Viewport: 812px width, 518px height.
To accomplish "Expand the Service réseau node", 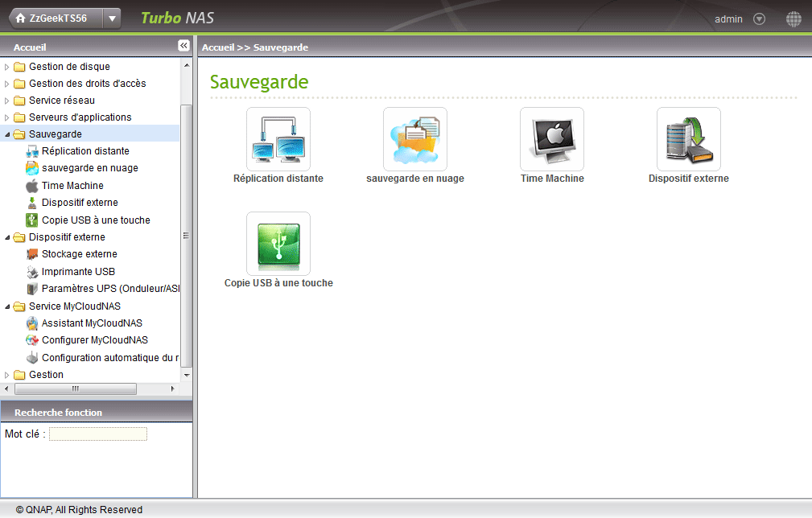I will [x=6, y=101].
